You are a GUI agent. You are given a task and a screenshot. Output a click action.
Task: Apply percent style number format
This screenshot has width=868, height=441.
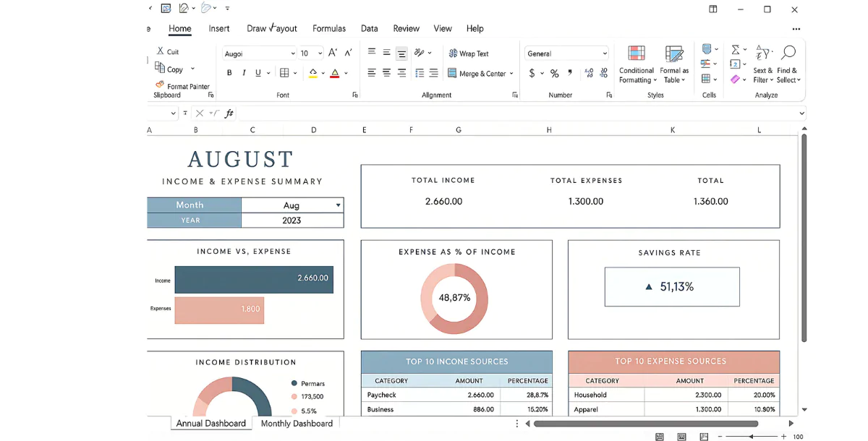click(x=554, y=74)
